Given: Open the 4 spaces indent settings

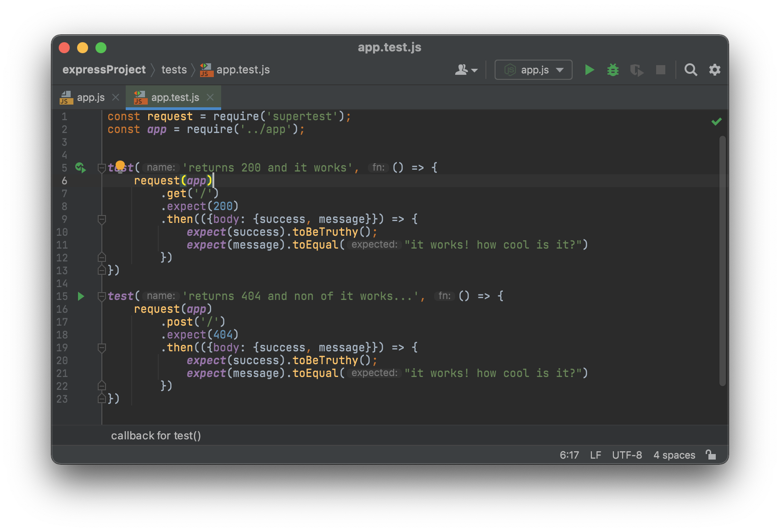Looking at the screenshot, I should click(x=674, y=455).
